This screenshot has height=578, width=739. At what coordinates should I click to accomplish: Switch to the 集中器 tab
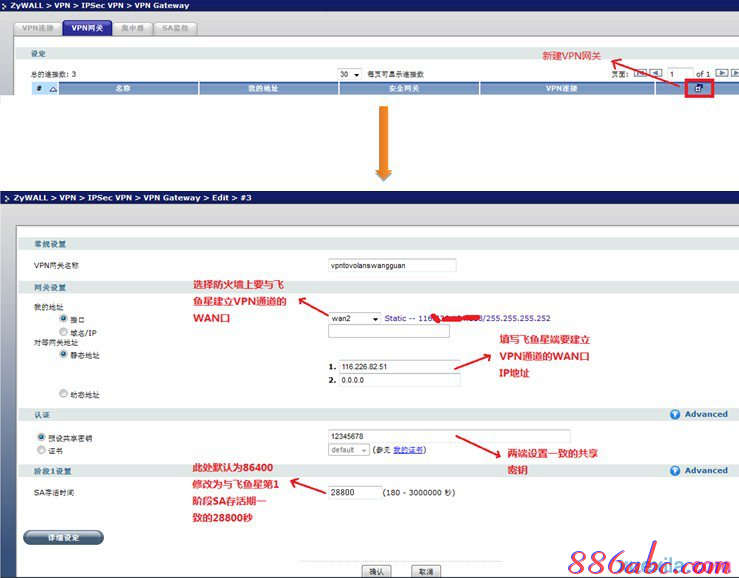(132, 28)
